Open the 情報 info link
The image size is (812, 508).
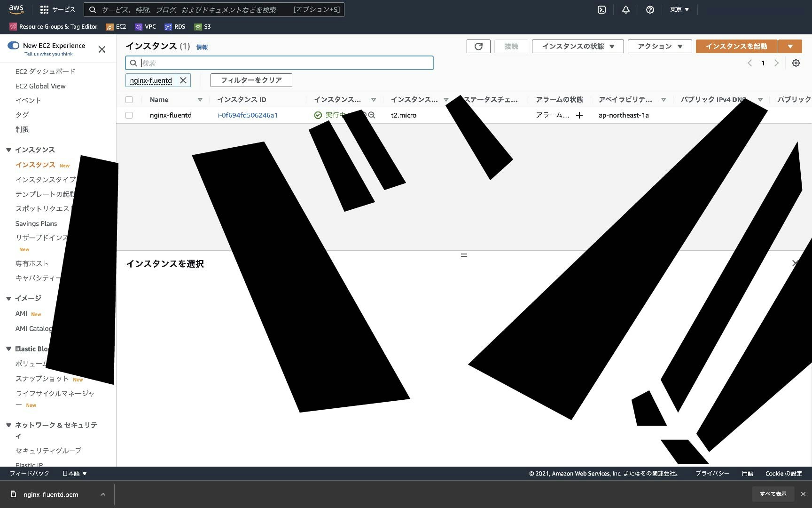coord(202,47)
